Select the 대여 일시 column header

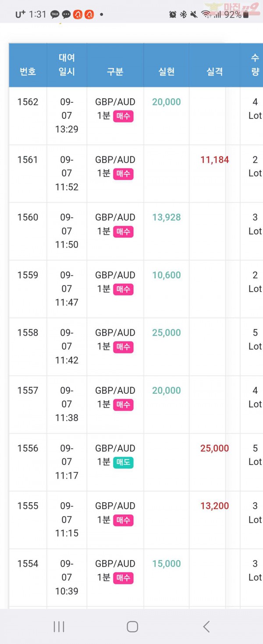point(67,65)
